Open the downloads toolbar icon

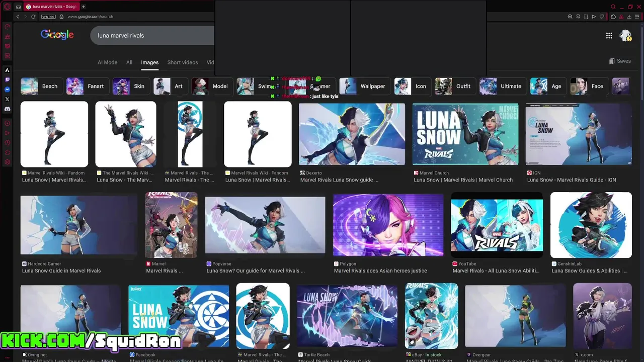[629, 17]
